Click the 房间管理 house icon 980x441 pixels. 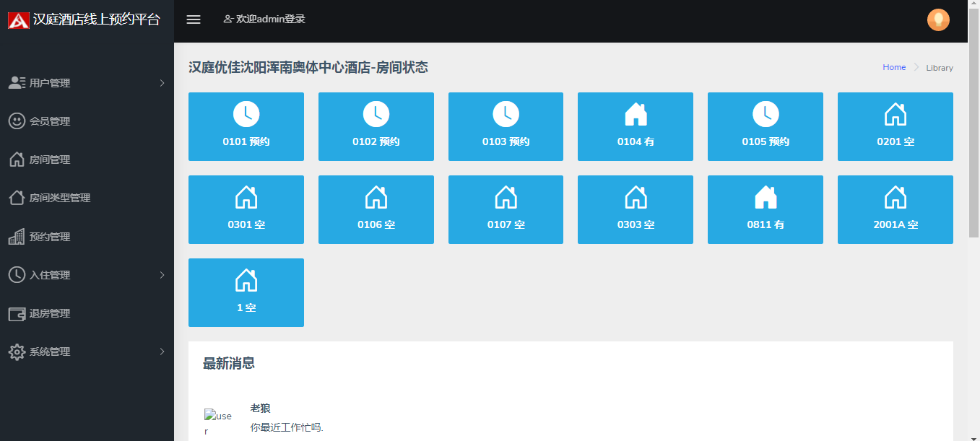(17, 159)
